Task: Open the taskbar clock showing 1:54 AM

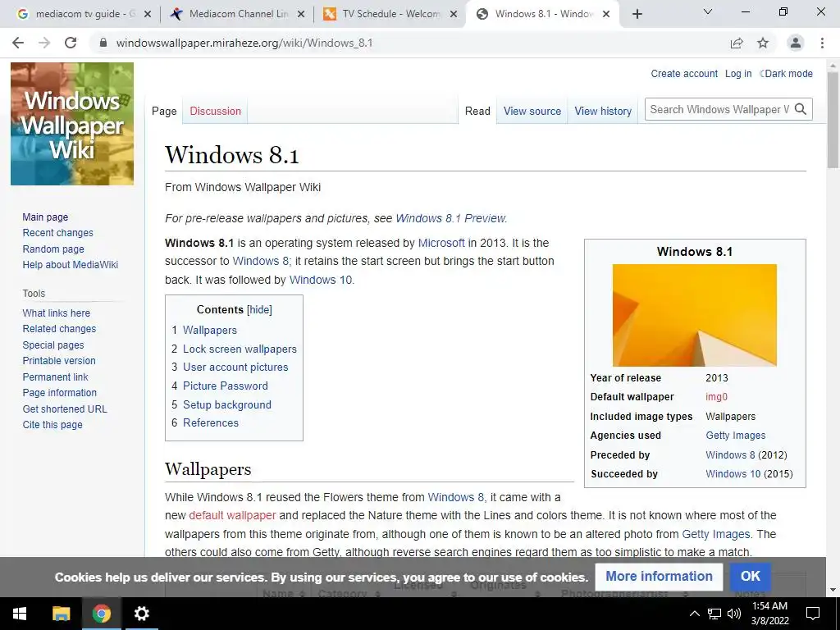Action: click(x=769, y=614)
